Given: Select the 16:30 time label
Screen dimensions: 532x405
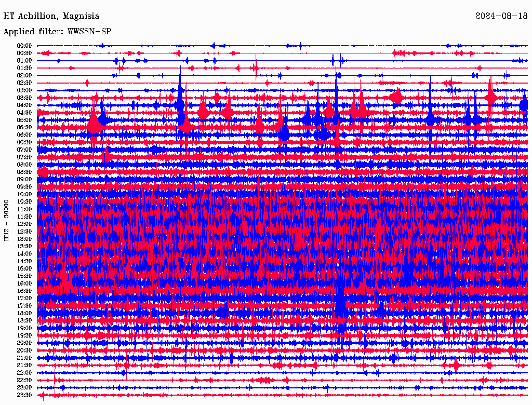Looking at the screenshot, I should pyautogui.click(x=24, y=291).
